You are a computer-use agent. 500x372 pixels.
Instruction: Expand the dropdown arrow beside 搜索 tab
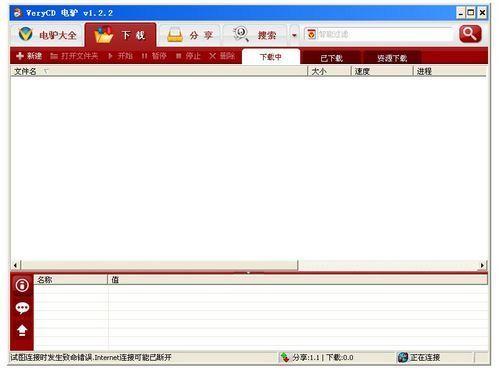[294, 35]
